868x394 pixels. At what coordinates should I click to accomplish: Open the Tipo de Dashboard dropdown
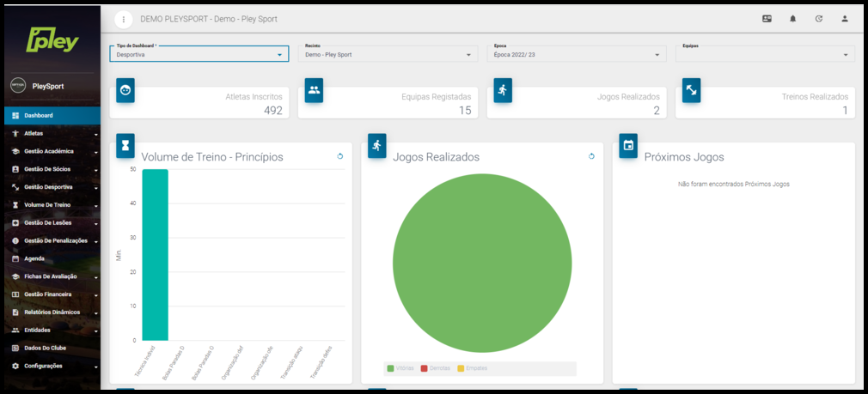[x=199, y=54]
